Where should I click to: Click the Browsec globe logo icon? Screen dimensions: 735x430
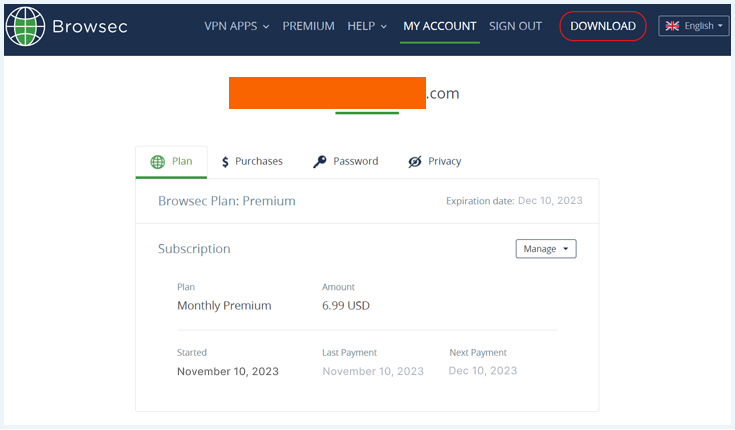click(26, 27)
